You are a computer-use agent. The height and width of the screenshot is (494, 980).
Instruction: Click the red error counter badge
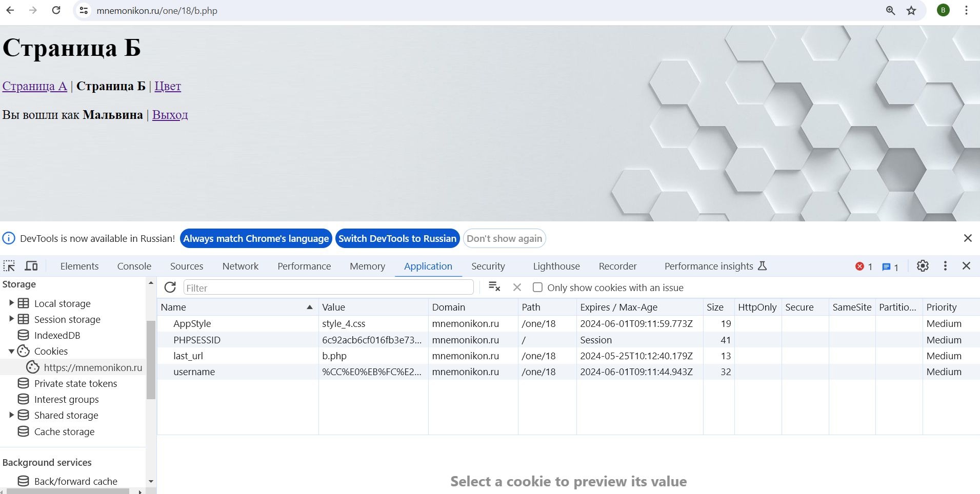click(864, 266)
